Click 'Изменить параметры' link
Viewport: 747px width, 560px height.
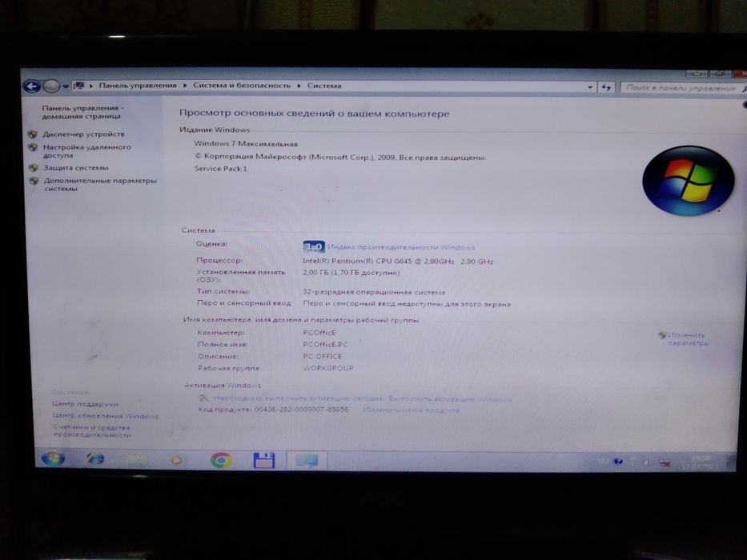click(689, 339)
